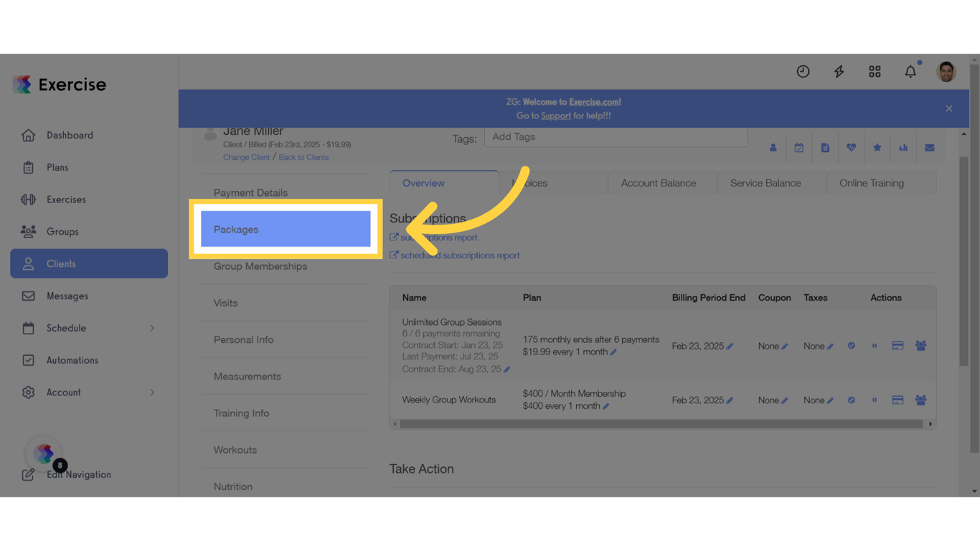Switch to the Online Training tab
Viewport: 980px width, 551px height.
pyautogui.click(x=872, y=183)
